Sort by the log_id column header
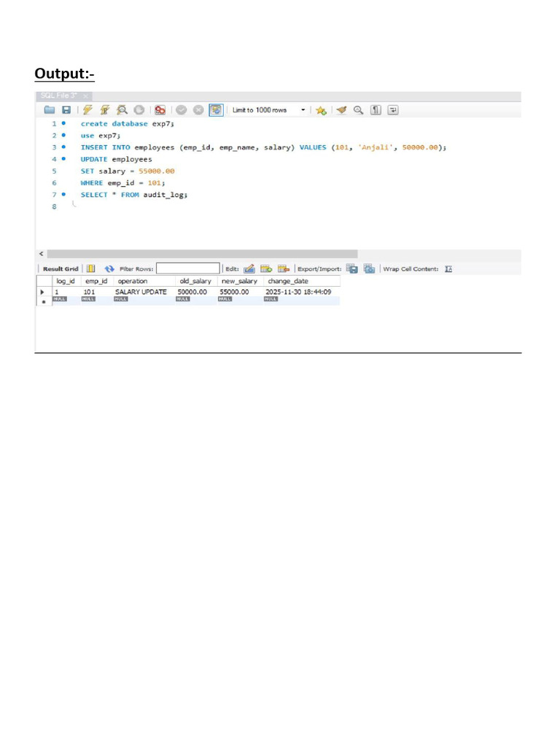Image resolution: width=560 pixels, height=747 pixels. [66, 281]
